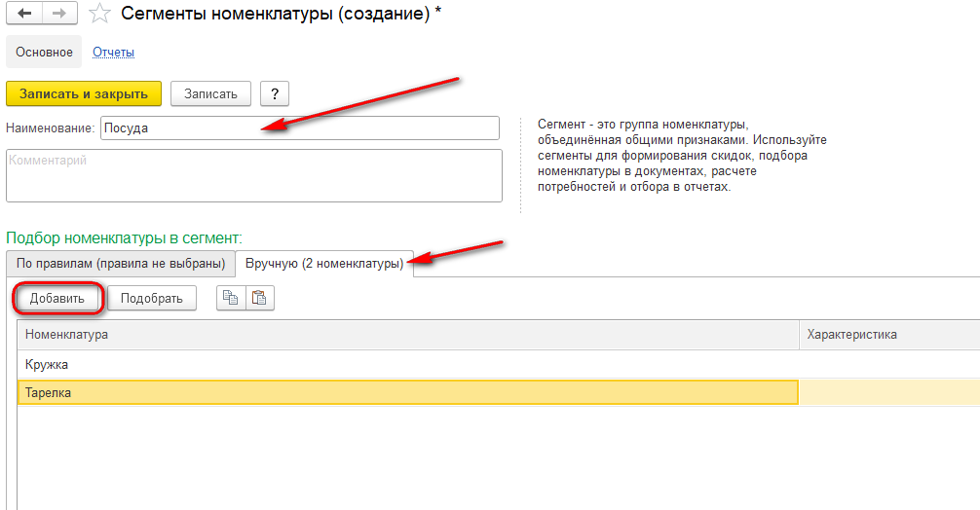Copy rows to clipboard icon
This screenshot has width=980, height=510.
(231, 298)
